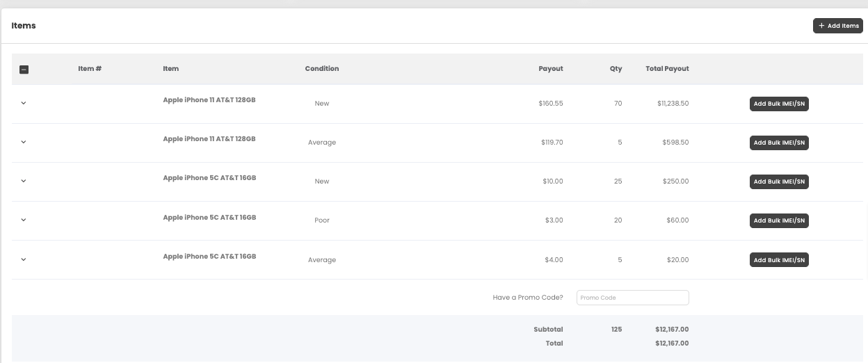Select the $119.70 payout cell
Screen dimensions: 868x363
[x=552, y=143]
